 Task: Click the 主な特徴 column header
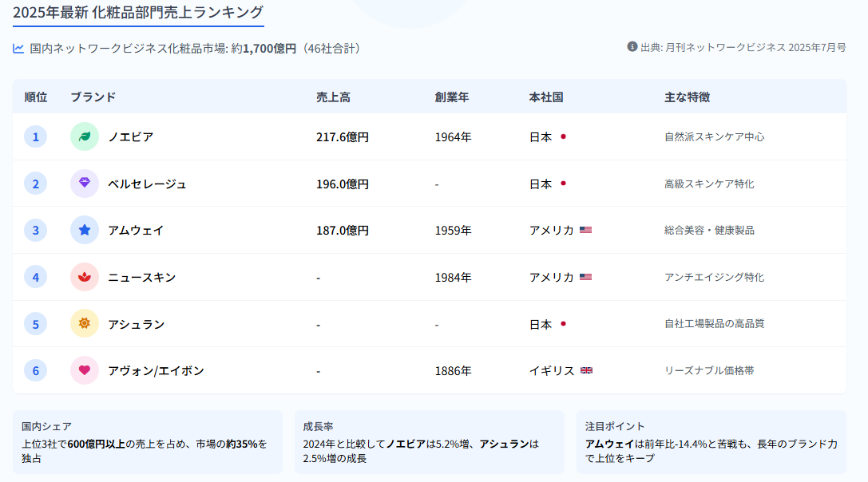coord(687,97)
